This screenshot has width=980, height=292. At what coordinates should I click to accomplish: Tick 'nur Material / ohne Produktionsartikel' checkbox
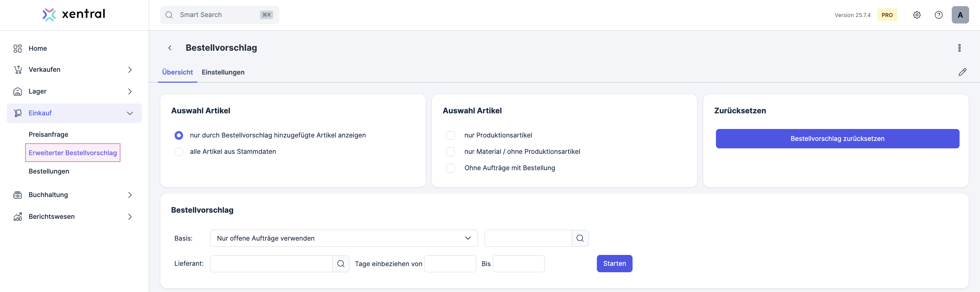coord(450,151)
